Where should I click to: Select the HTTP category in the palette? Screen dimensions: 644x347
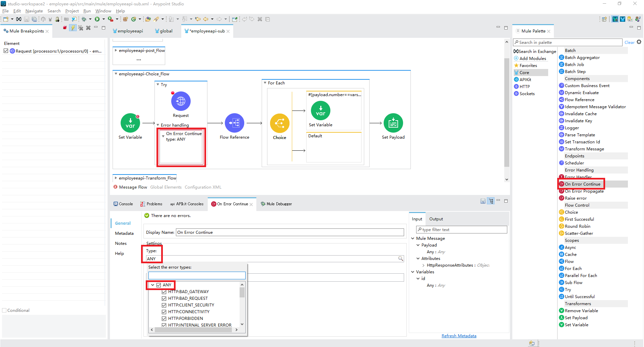pos(522,87)
